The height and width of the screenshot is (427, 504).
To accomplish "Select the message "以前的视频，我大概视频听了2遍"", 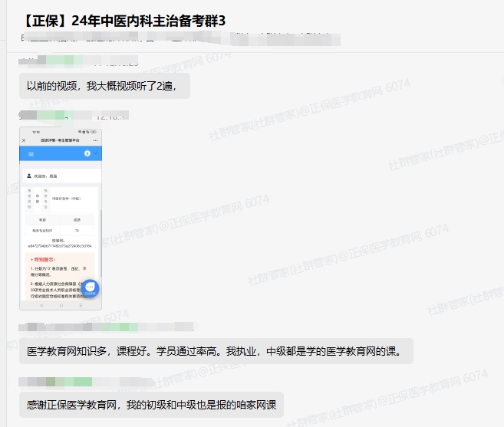I will 103,86.
